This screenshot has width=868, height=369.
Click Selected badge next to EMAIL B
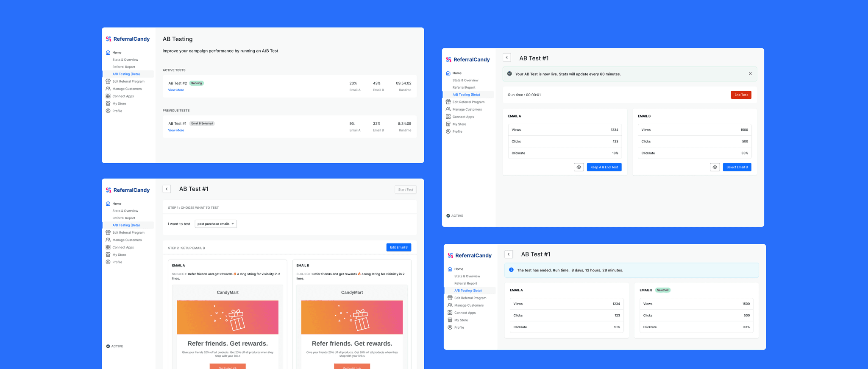[x=663, y=290]
